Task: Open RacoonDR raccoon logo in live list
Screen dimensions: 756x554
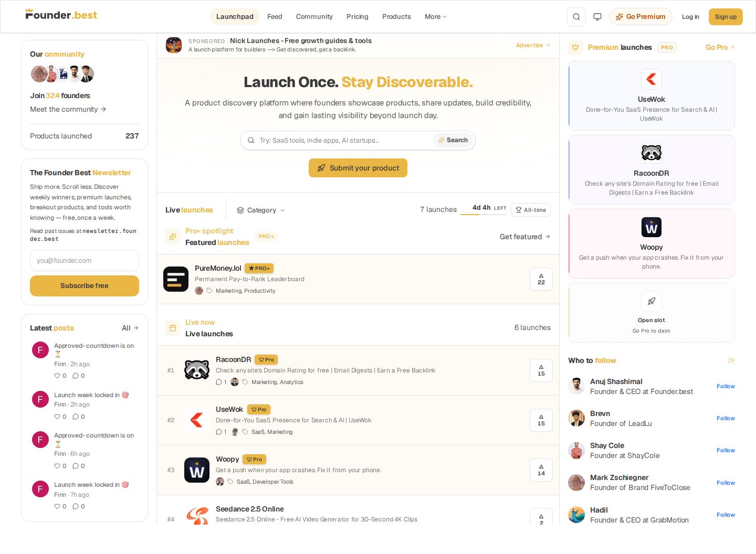Action: (x=197, y=370)
